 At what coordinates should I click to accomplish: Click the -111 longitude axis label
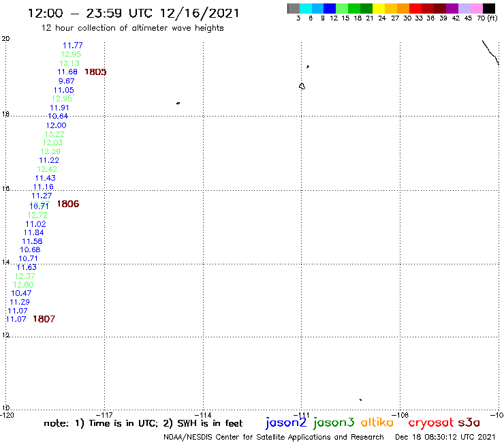coord(301,415)
